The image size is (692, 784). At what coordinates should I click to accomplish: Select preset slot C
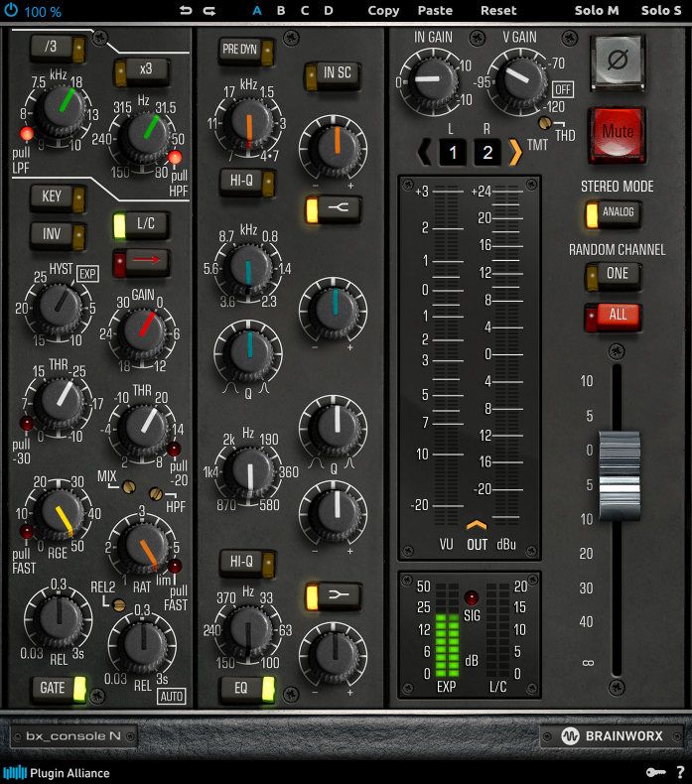point(305,11)
